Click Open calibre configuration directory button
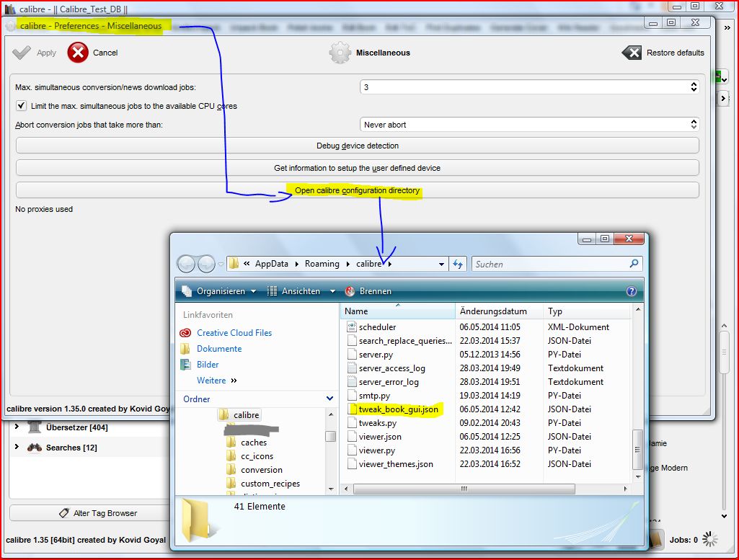739x560 pixels. (358, 190)
